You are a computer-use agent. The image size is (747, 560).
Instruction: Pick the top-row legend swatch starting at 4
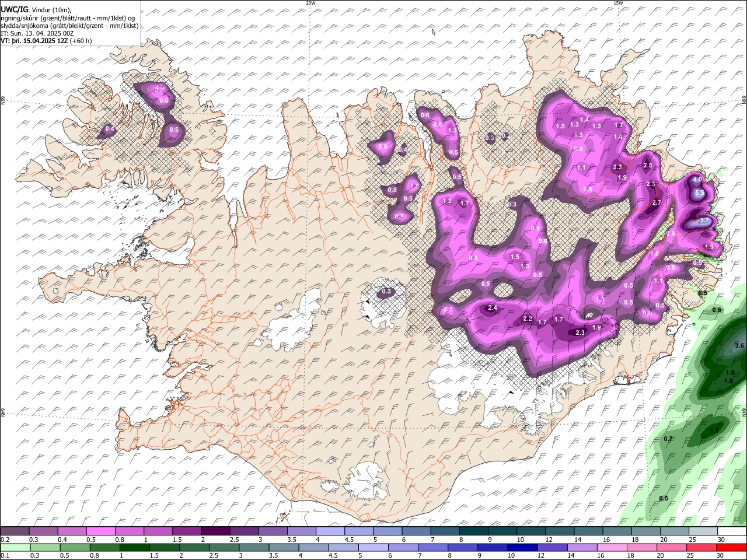coord(330,531)
